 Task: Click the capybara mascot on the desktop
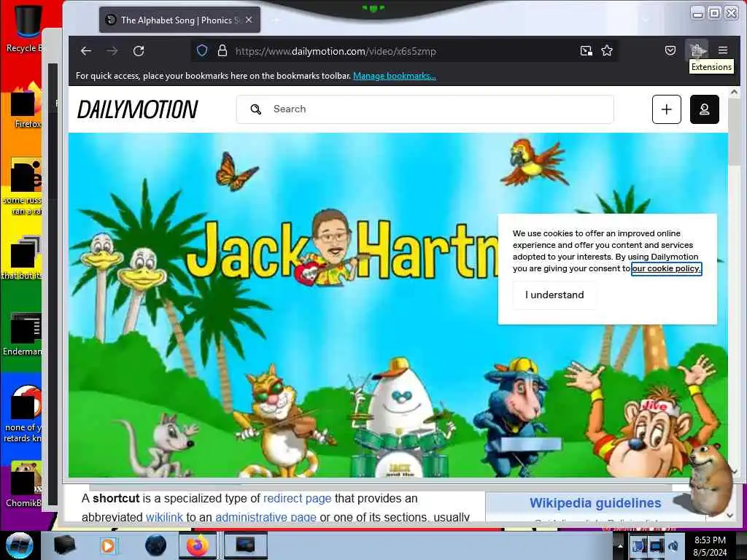click(x=710, y=478)
